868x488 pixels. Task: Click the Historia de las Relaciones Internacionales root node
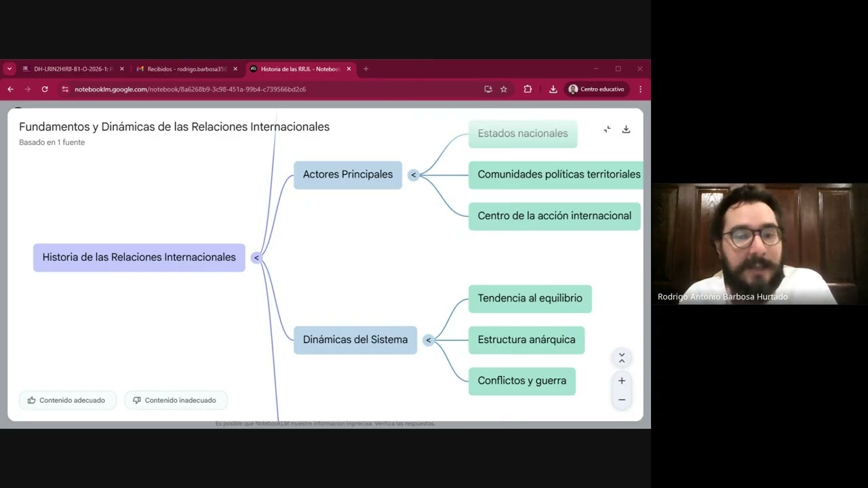(139, 258)
